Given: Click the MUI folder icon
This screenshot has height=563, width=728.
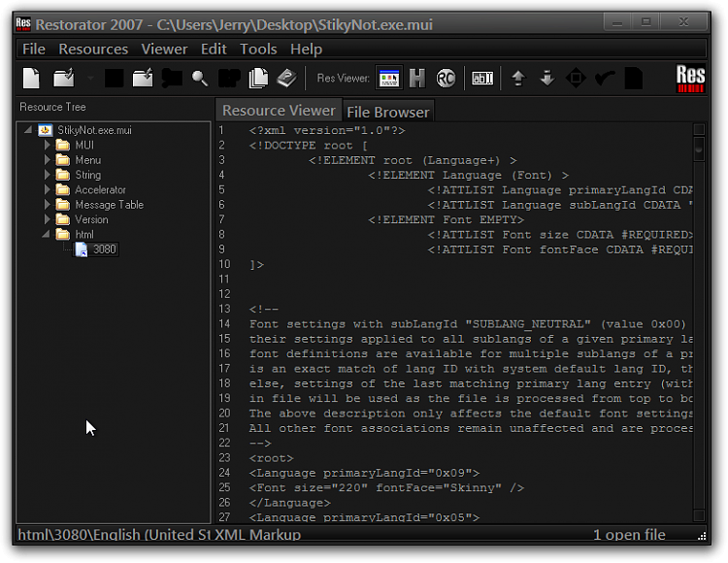Looking at the screenshot, I should point(63,145).
